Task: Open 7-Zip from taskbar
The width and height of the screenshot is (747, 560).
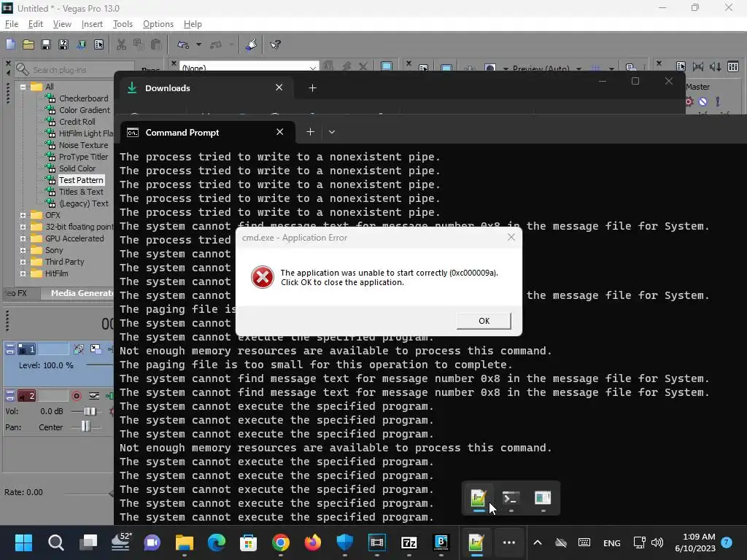Action: (x=409, y=542)
